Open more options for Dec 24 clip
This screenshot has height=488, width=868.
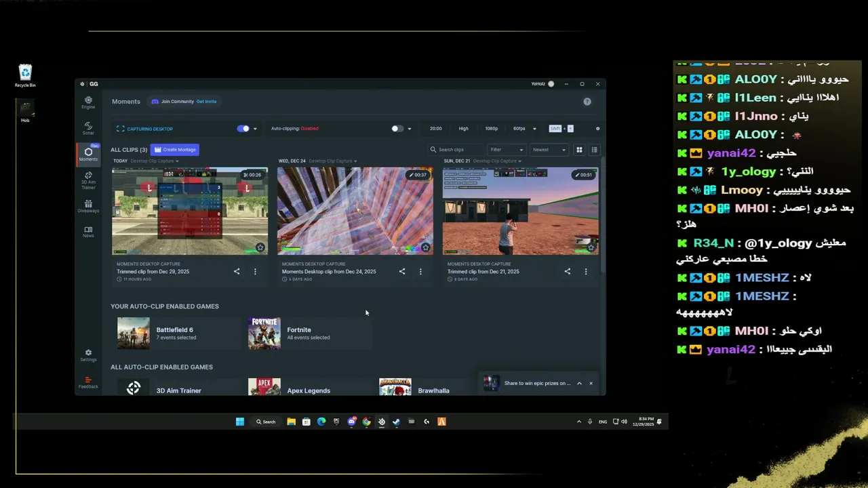click(x=420, y=271)
